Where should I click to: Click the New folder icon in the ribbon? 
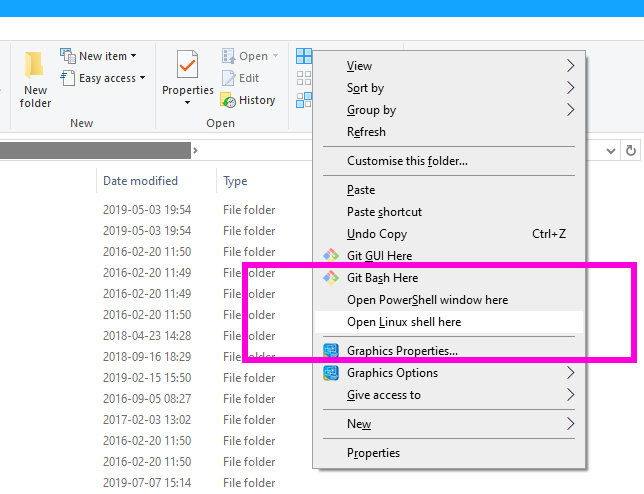[x=34, y=65]
